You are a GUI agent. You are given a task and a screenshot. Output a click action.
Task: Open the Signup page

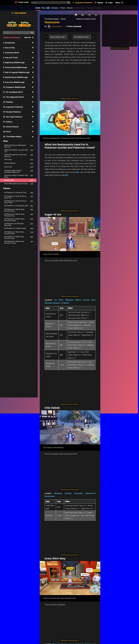(x=99, y=2)
